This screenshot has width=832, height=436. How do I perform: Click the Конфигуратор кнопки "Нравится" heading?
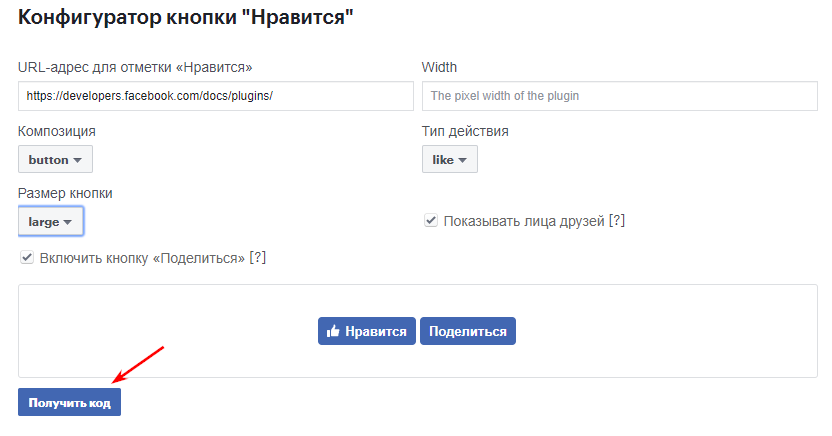coord(186,17)
